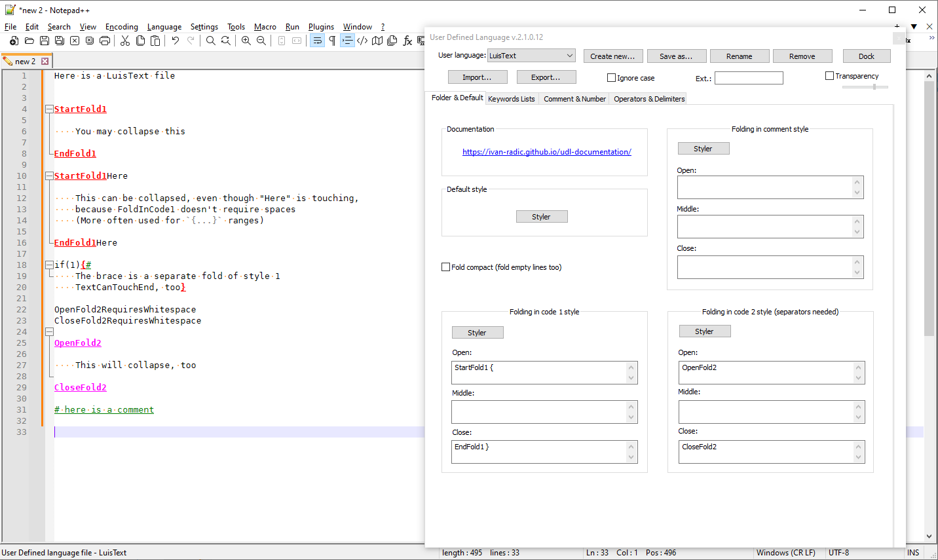Open Replace with the toolbar icon

click(x=226, y=41)
